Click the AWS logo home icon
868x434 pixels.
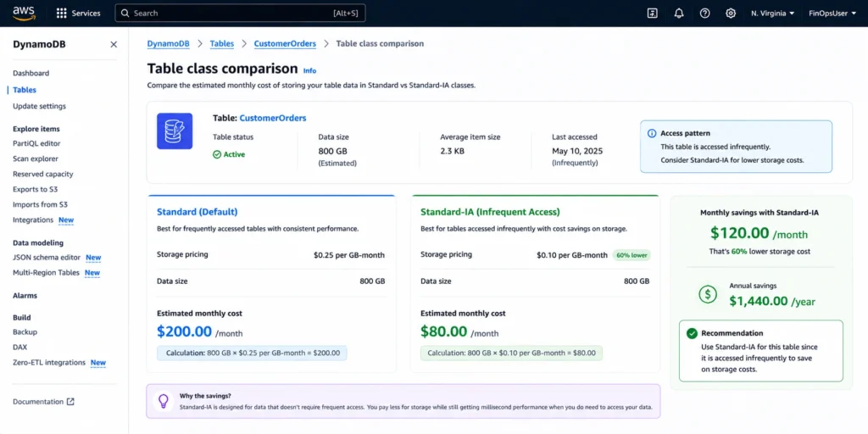(x=24, y=14)
